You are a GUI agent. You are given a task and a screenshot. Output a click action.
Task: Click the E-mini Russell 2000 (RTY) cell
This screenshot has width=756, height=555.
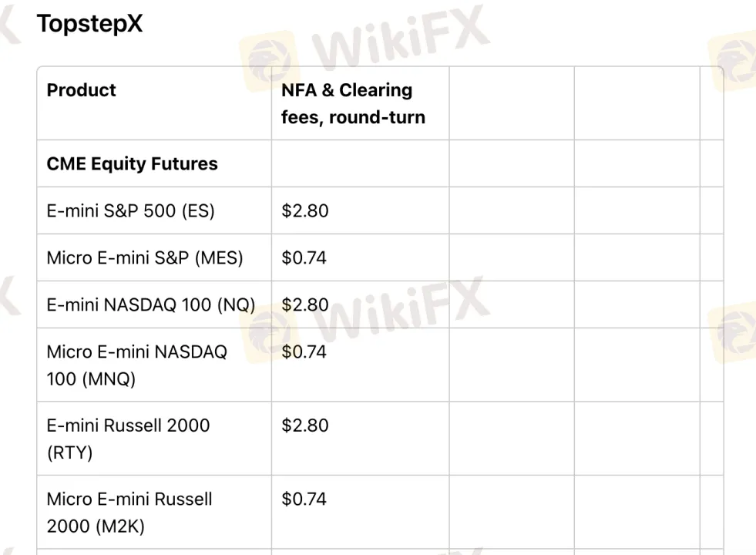point(128,439)
